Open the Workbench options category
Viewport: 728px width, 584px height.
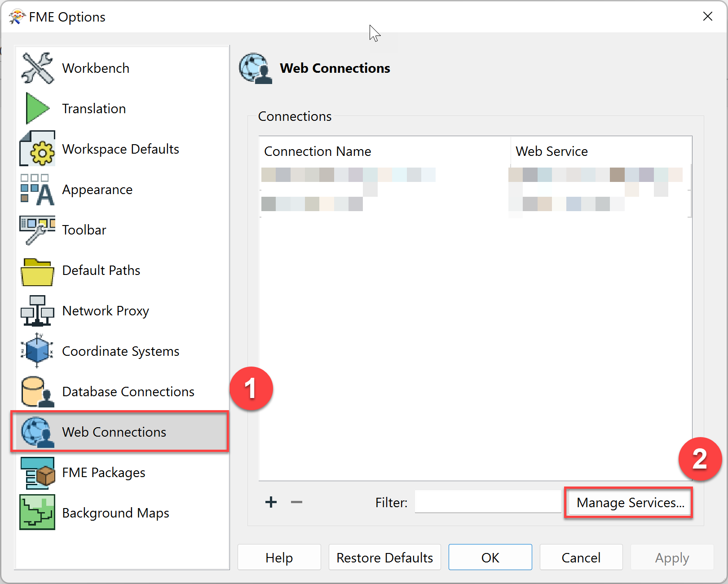tap(96, 68)
